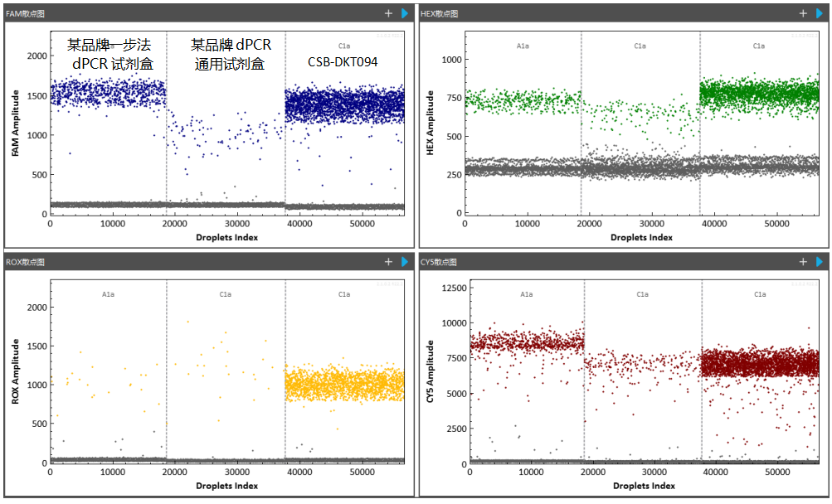Image resolution: width=832 pixels, height=504 pixels.
Task: Select the ROX散点图 panel title
Action: (26, 262)
